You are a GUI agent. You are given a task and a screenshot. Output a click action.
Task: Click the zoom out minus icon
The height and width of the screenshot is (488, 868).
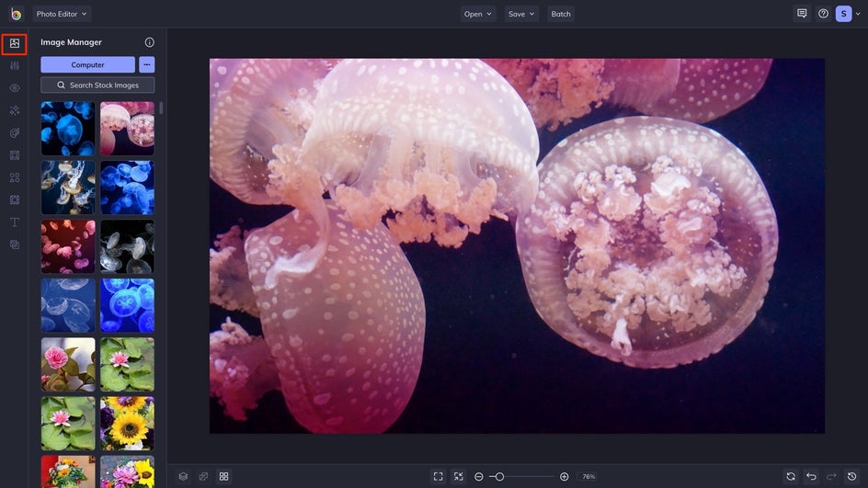tap(479, 476)
